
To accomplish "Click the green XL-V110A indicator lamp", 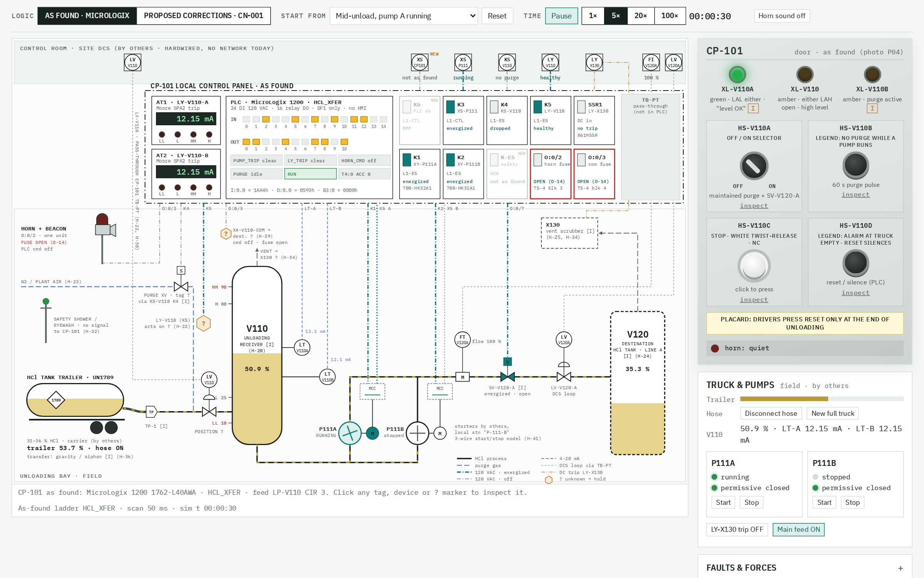I will (737, 74).
